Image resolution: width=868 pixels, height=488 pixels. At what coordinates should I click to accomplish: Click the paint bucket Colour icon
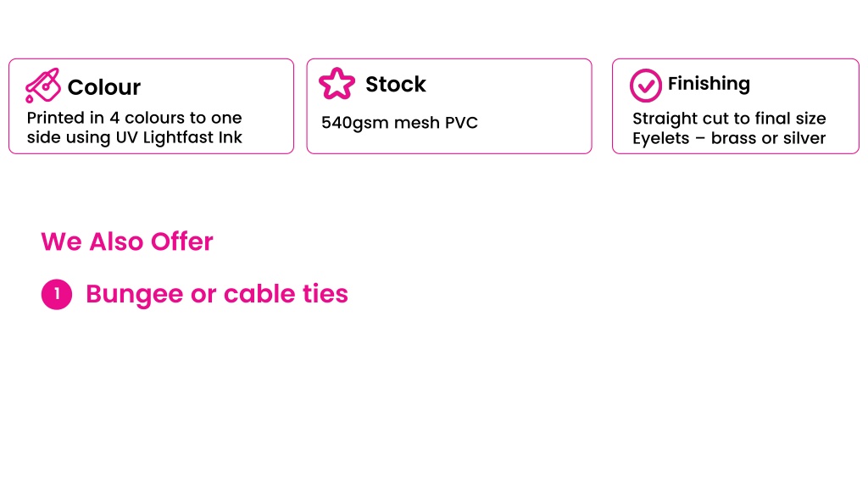[42, 86]
